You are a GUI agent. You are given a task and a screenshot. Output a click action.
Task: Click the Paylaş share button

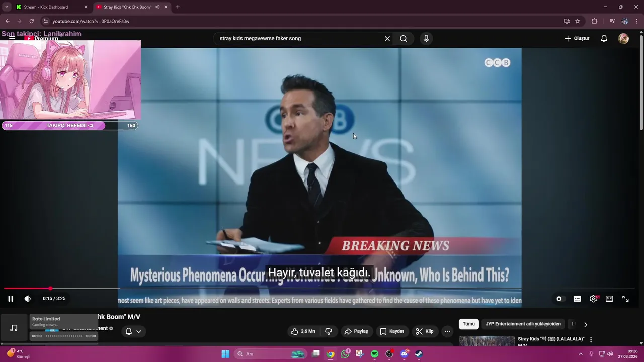point(356,331)
